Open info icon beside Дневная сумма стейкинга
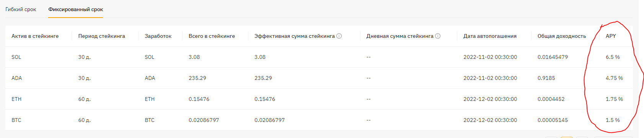The image size is (644, 138). pos(438,36)
